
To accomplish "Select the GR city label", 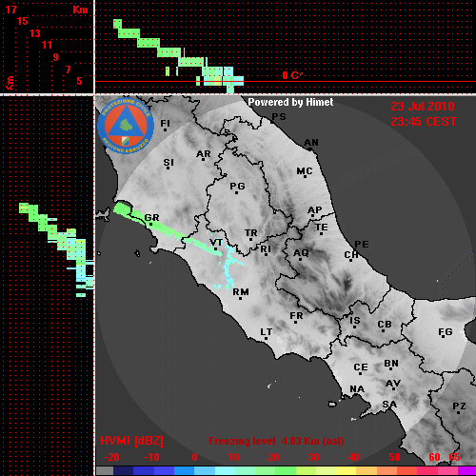I will click(151, 218).
